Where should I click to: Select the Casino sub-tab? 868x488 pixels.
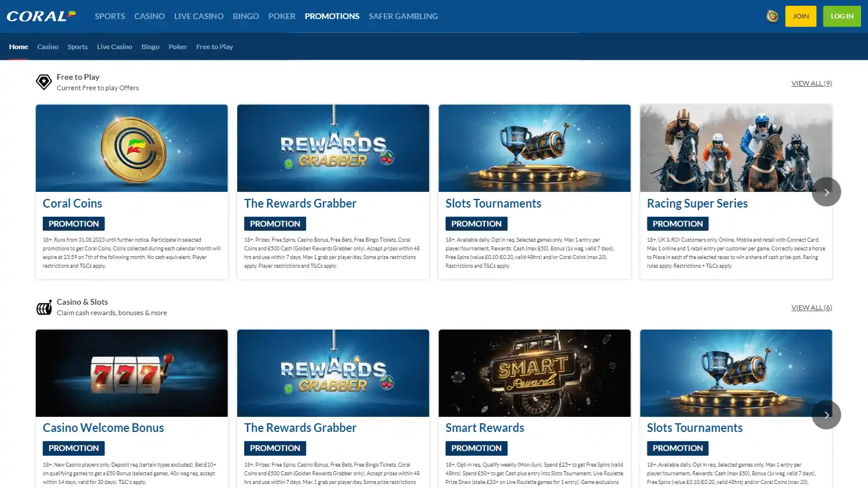(47, 47)
